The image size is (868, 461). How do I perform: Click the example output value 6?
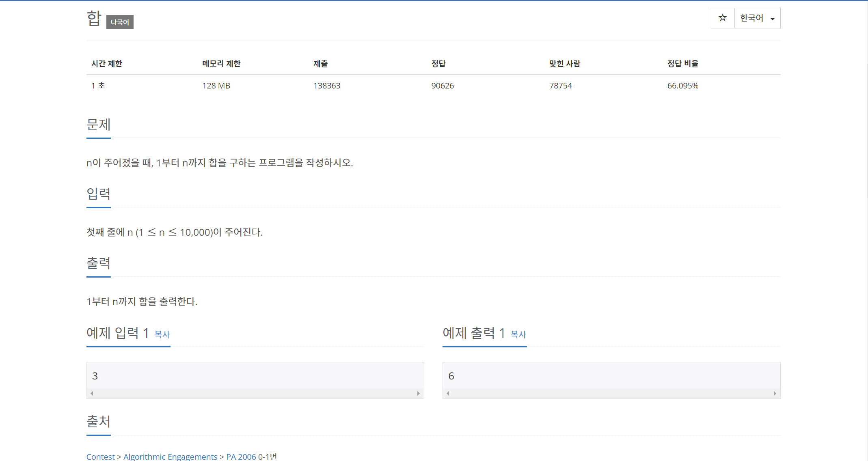451,376
